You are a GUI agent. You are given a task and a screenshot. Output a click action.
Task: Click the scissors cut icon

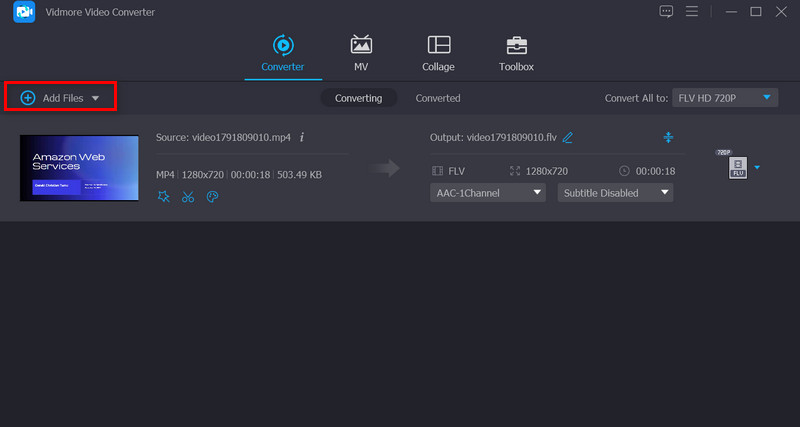[188, 197]
